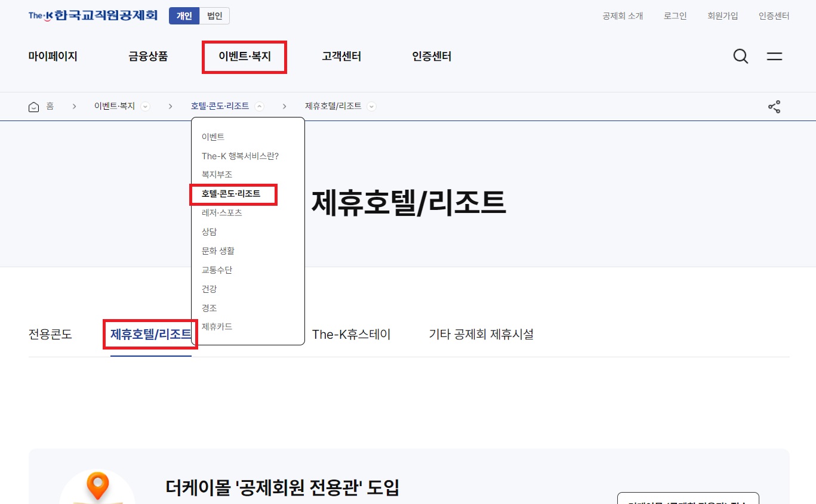Screen dimensions: 816x504
Task: Collapse the 호텔·콘도·리조트 breadcrumb dropdown
Action: click(259, 107)
